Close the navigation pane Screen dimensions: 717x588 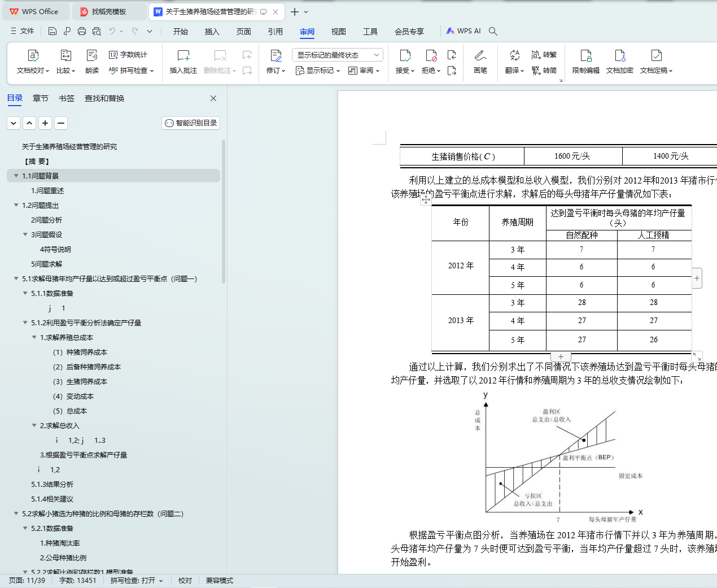pyautogui.click(x=213, y=98)
